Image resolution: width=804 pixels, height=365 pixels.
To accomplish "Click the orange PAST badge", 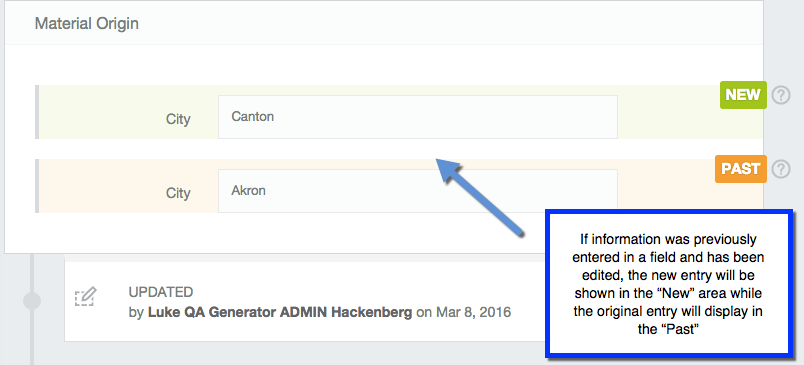I will coord(740,169).
